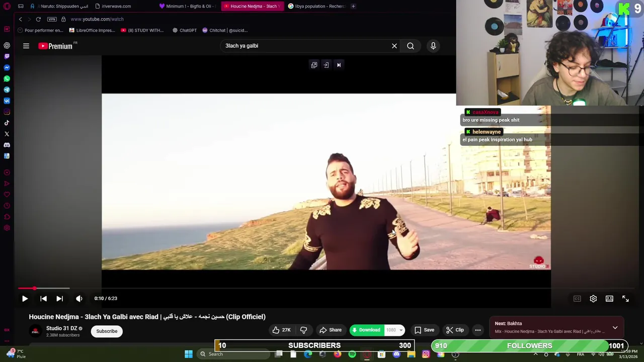Open Discord in the Opera sidebar
Image resolution: width=644 pixels, height=362 pixels.
[7, 145]
